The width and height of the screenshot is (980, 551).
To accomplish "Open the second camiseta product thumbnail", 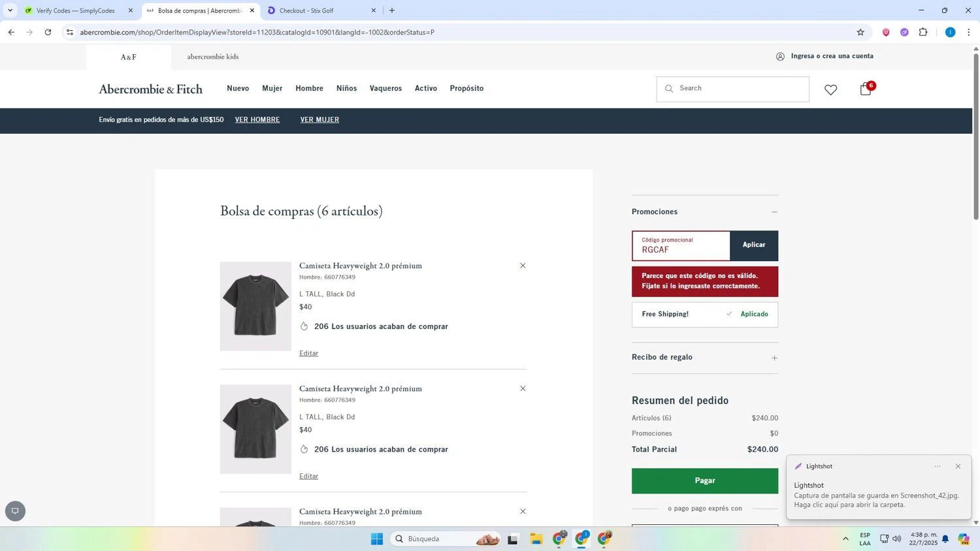I will (x=255, y=429).
